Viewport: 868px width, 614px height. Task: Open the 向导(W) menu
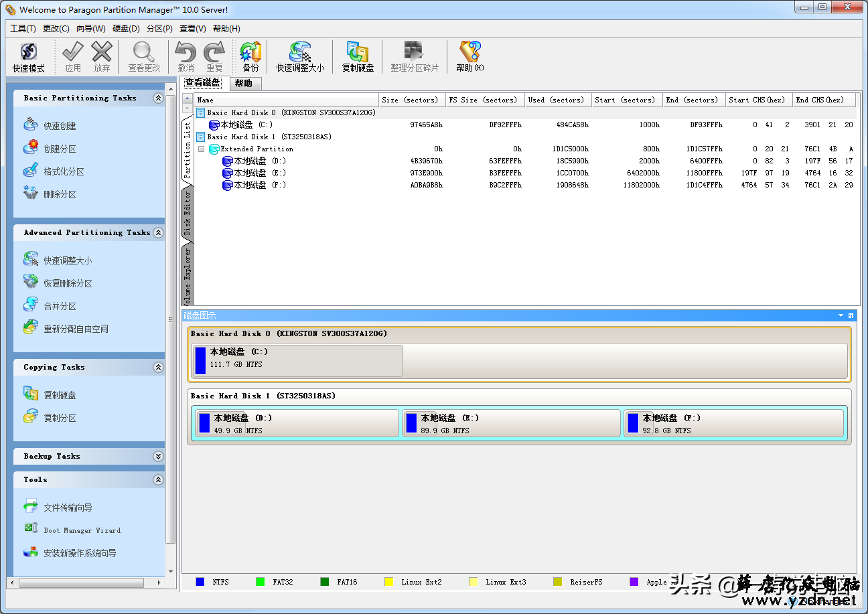91,29
